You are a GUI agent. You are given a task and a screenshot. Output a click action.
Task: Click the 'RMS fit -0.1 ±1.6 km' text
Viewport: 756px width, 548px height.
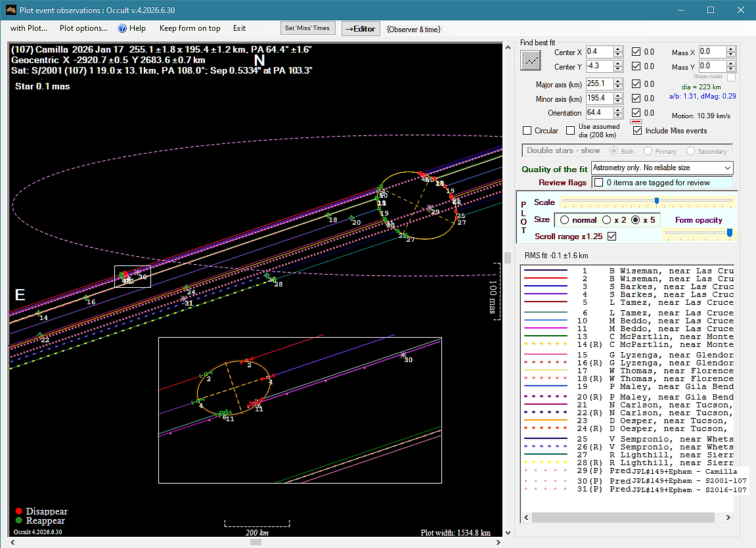click(x=556, y=256)
